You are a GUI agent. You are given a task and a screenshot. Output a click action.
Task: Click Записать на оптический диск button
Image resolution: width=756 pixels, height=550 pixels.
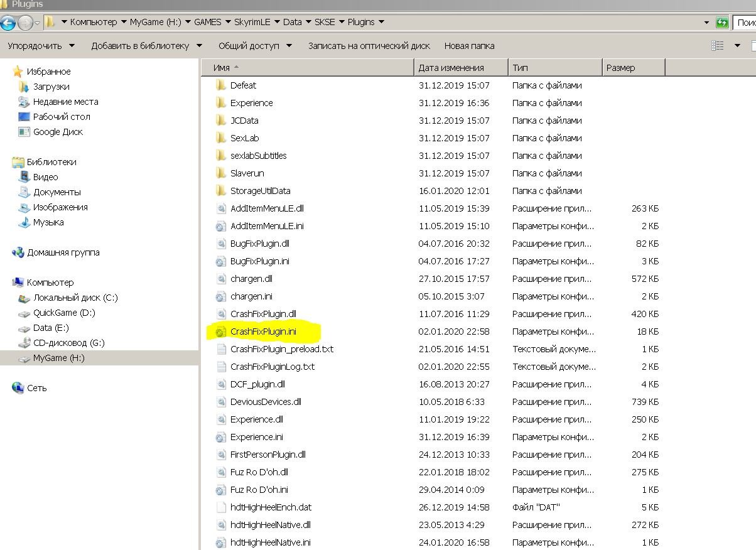[369, 46]
